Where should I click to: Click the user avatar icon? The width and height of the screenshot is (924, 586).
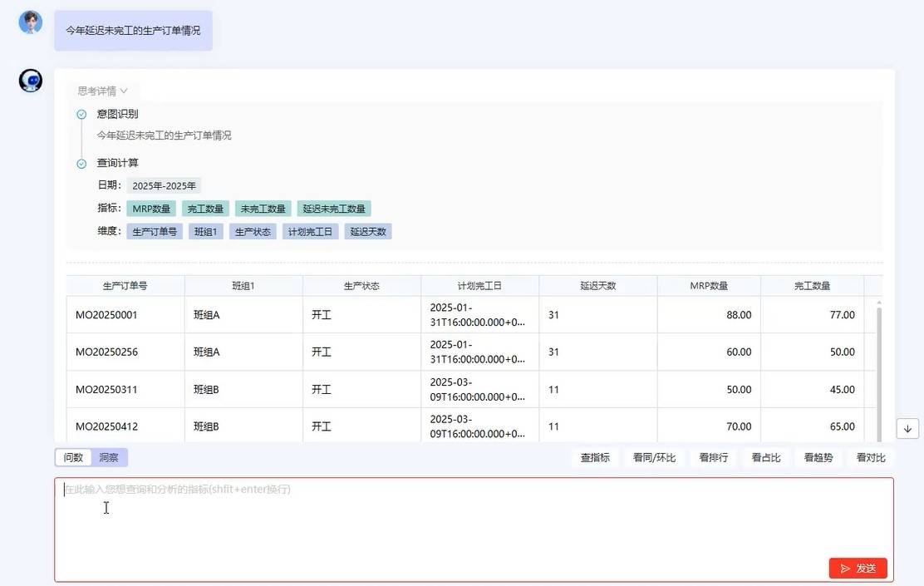(31, 22)
